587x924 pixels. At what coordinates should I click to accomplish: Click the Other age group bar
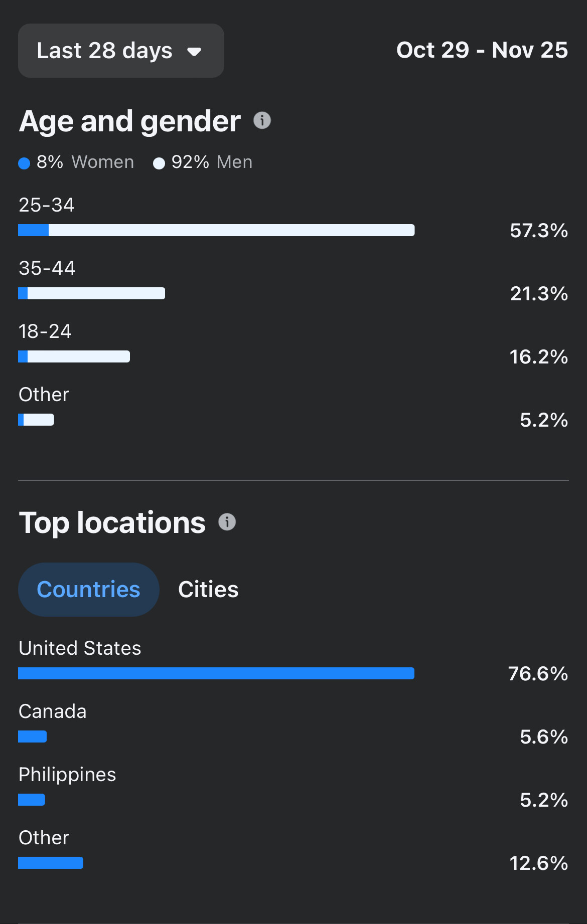(x=36, y=420)
